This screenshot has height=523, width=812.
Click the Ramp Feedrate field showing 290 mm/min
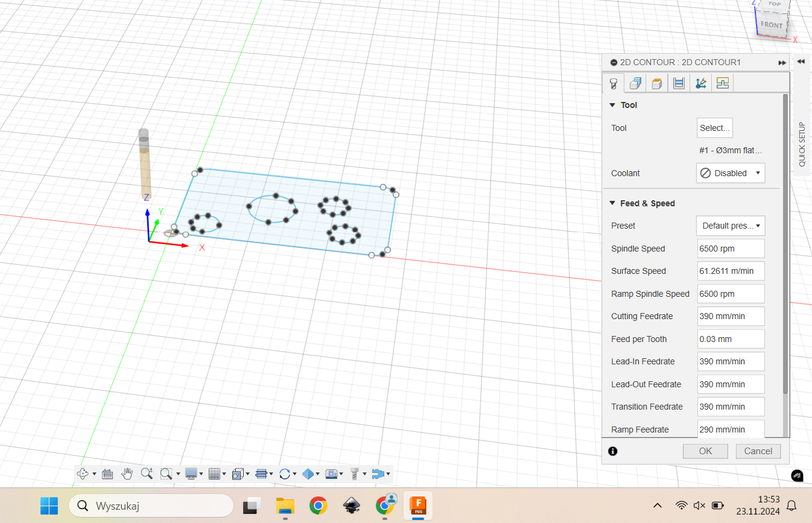(731, 429)
